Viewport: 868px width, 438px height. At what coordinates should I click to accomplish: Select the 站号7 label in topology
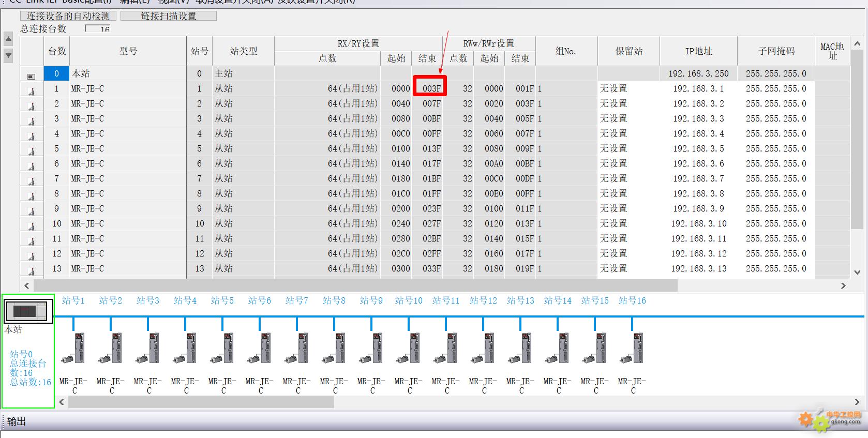(297, 300)
